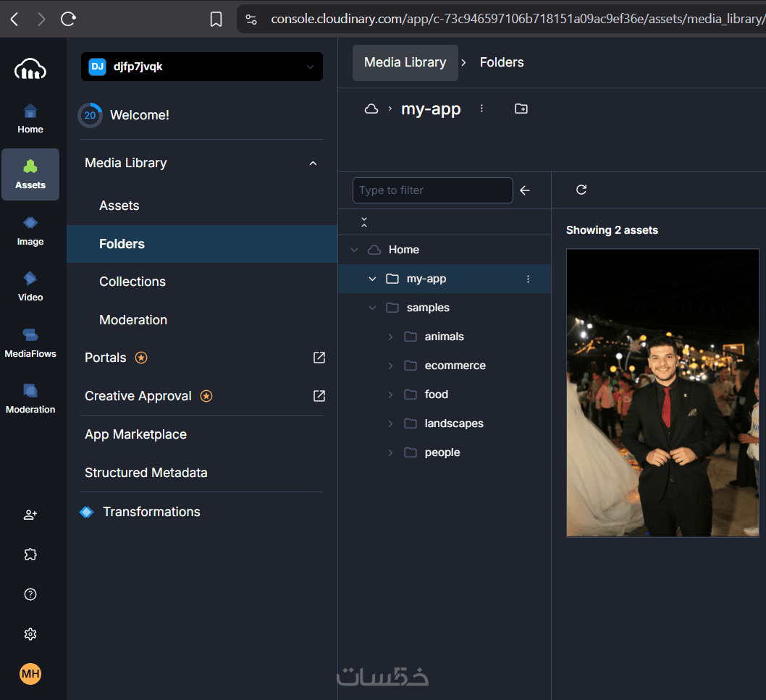Create a new folder with folder-plus icon
Image resolution: width=766 pixels, height=700 pixels.
point(521,109)
